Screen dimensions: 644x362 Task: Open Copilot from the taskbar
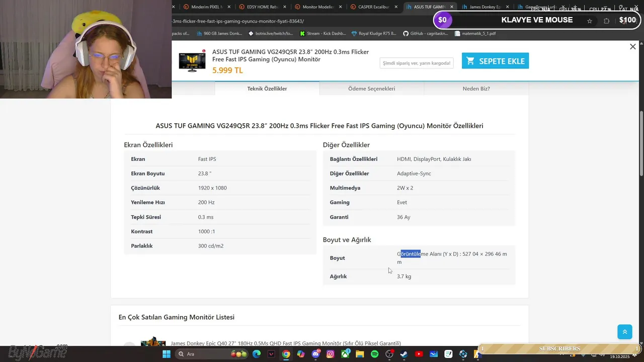301,354
